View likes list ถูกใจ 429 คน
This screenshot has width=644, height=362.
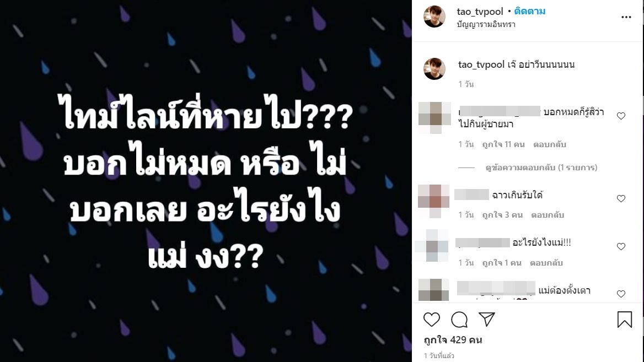[x=453, y=341]
